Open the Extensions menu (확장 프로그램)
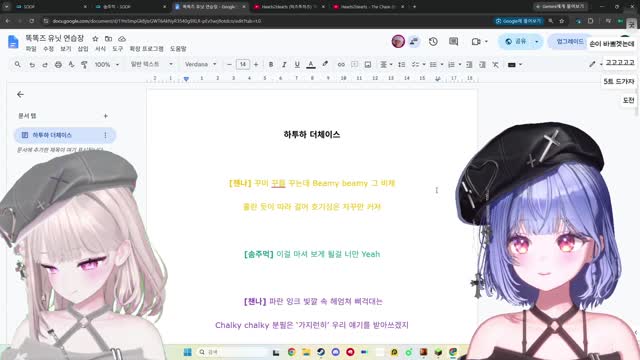640x360 pixels. click(146, 49)
